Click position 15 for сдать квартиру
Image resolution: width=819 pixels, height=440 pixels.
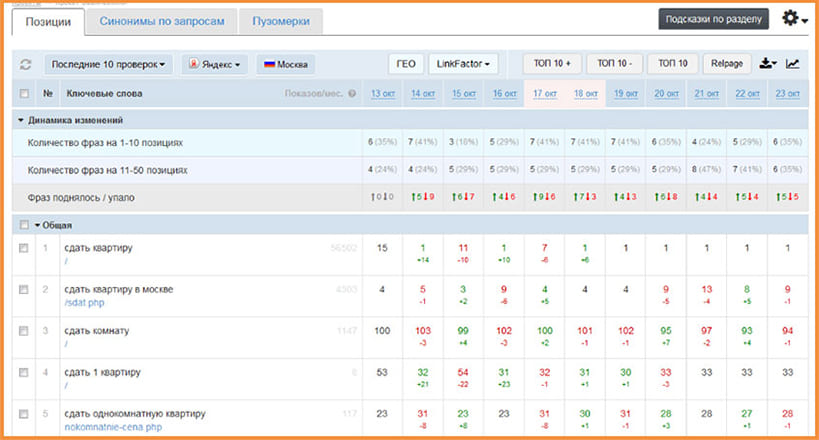coord(382,248)
